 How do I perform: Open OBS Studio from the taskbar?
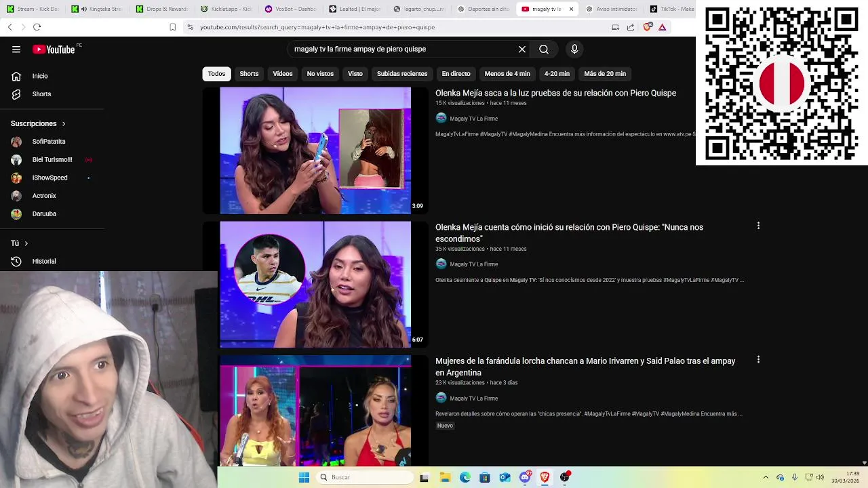(564, 477)
